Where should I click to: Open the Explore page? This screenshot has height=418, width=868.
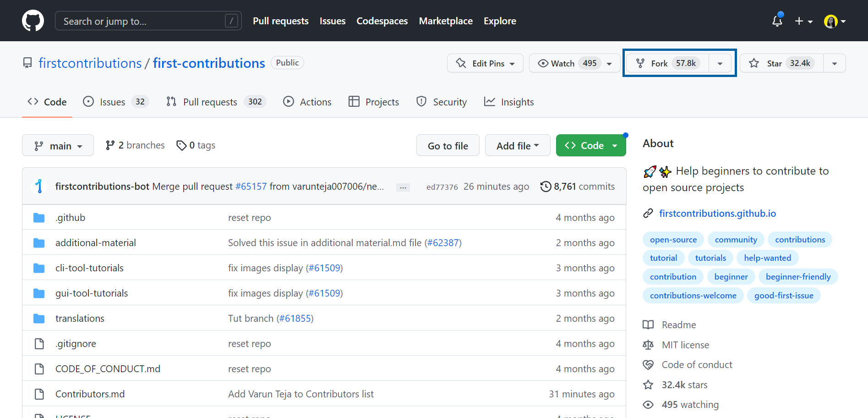[x=500, y=21]
